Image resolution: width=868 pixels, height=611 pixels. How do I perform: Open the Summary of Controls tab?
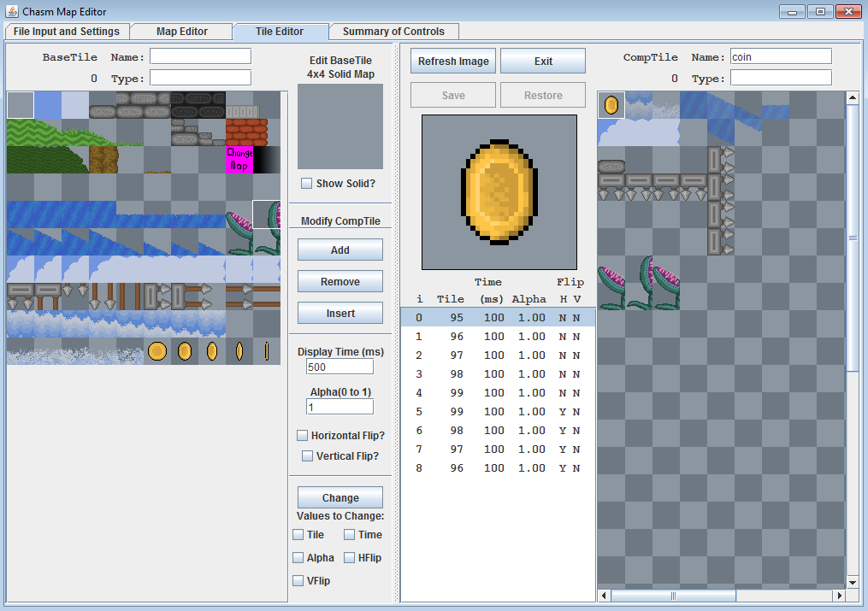(393, 30)
